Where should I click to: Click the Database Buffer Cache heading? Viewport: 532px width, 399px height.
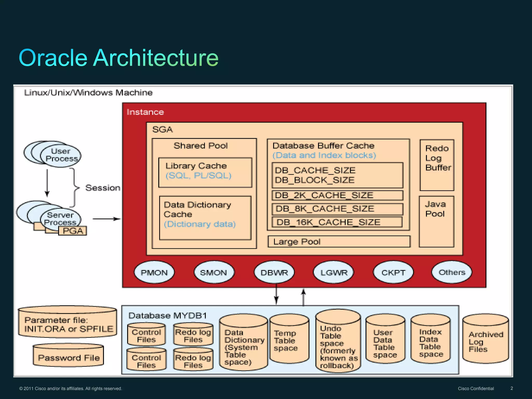click(x=323, y=146)
